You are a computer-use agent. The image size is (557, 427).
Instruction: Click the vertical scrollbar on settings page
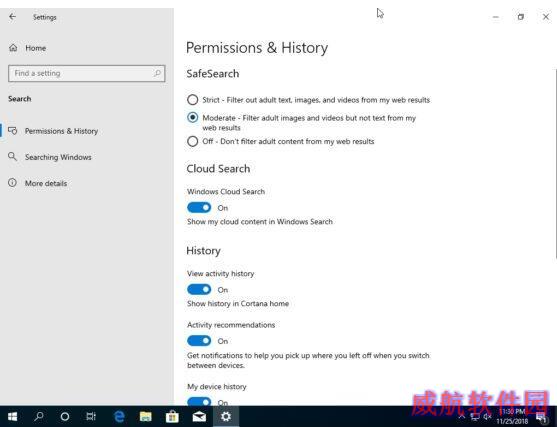click(555, 163)
